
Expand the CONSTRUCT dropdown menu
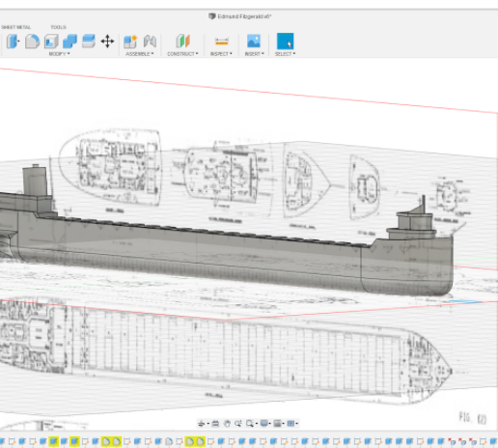[x=182, y=54]
